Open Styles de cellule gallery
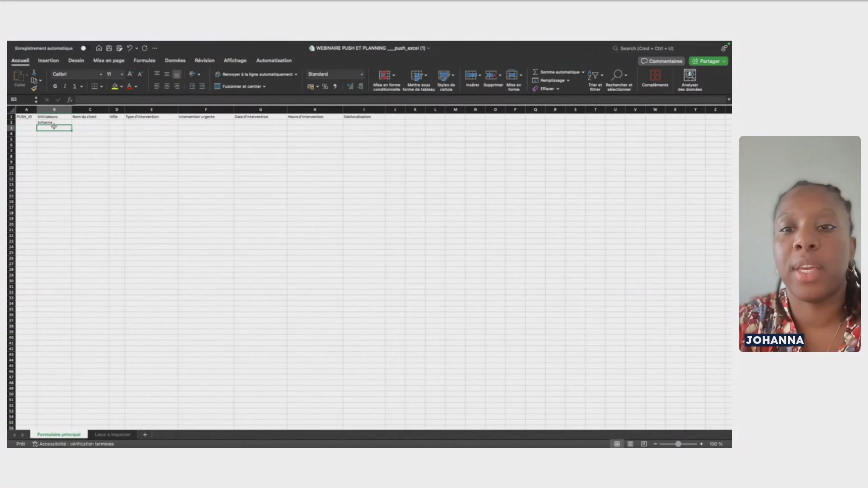The width and height of the screenshot is (868, 488). pos(446,81)
